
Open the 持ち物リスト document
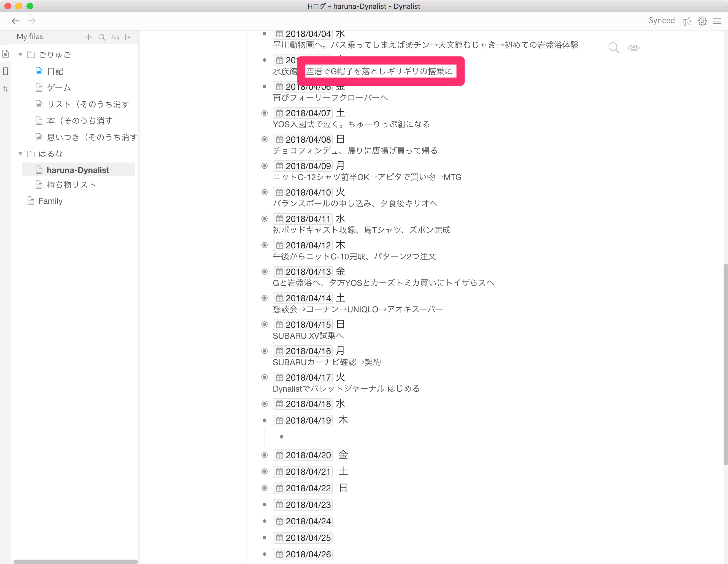71,185
